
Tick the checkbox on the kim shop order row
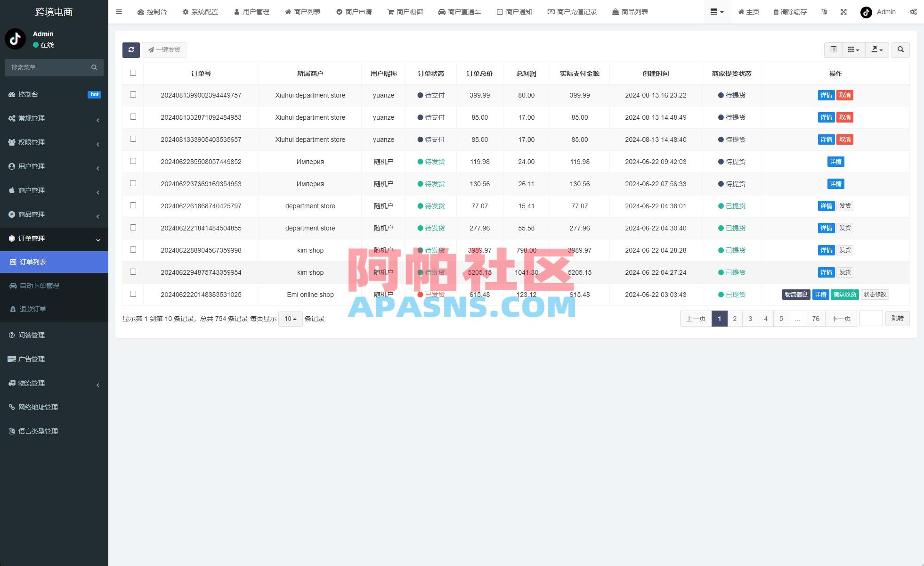point(133,250)
